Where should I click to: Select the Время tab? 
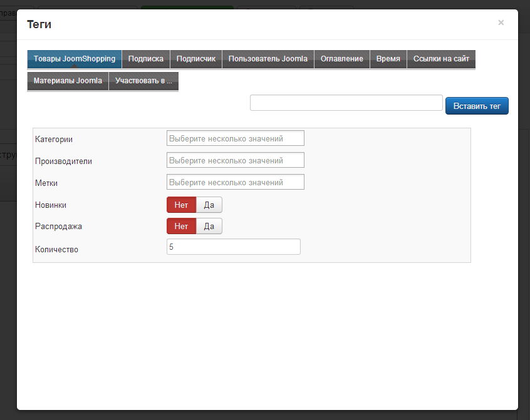pyautogui.click(x=388, y=59)
